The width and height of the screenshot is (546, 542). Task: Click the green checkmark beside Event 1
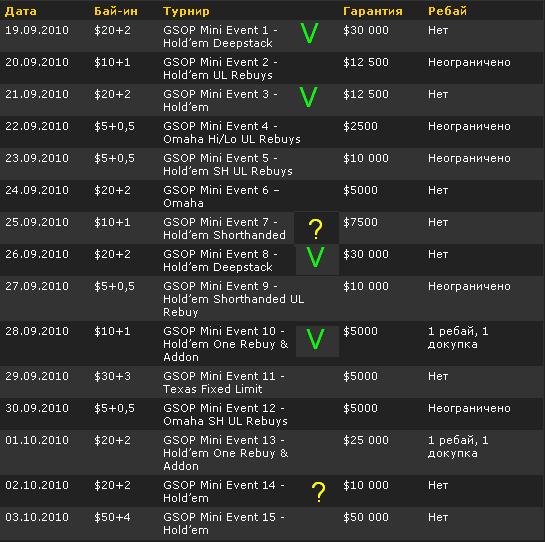pyautogui.click(x=309, y=34)
